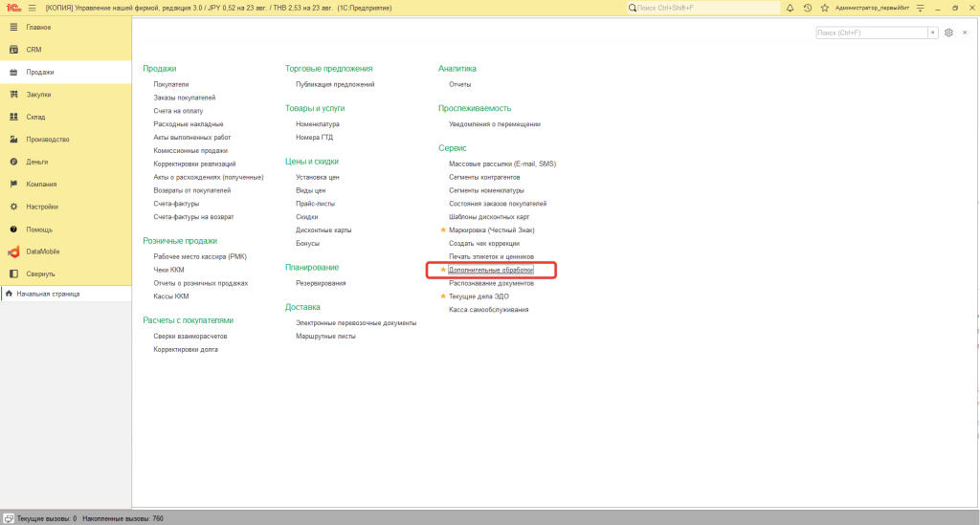Open Акты выполненных работ

[191, 138]
